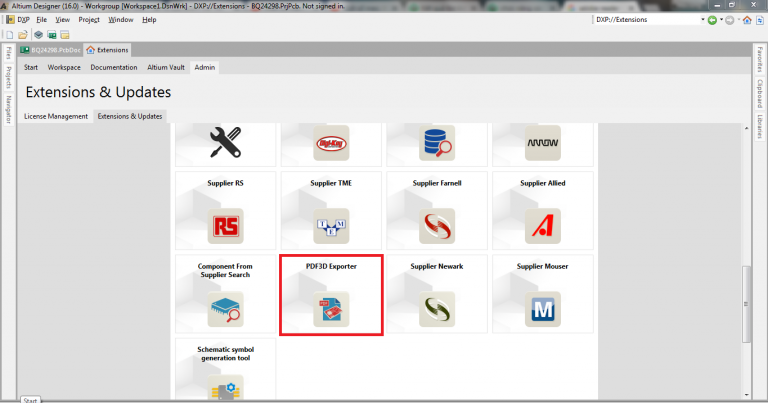Open the File menu

coord(42,20)
